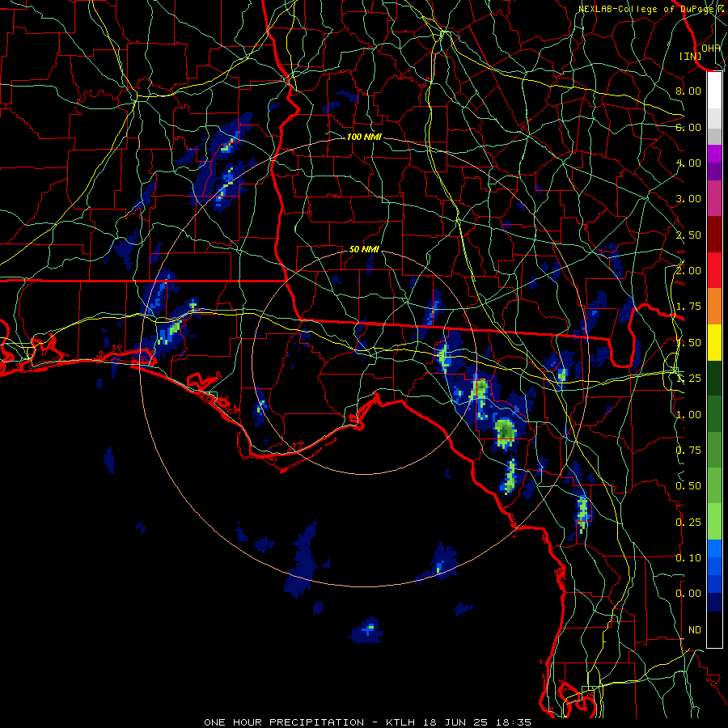Click the "0.75" scale value

[688, 451]
